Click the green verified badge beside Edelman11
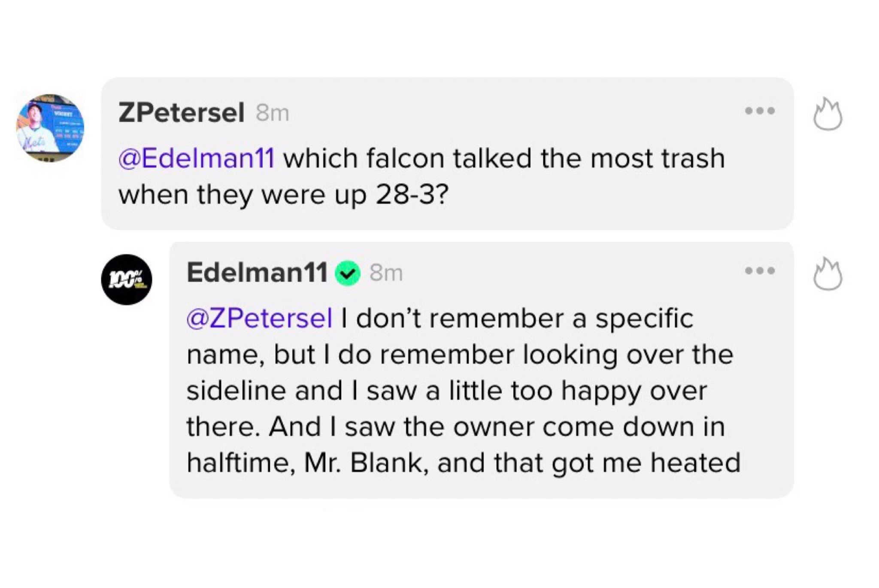Screen dimensions: 879x588 (347, 273)
